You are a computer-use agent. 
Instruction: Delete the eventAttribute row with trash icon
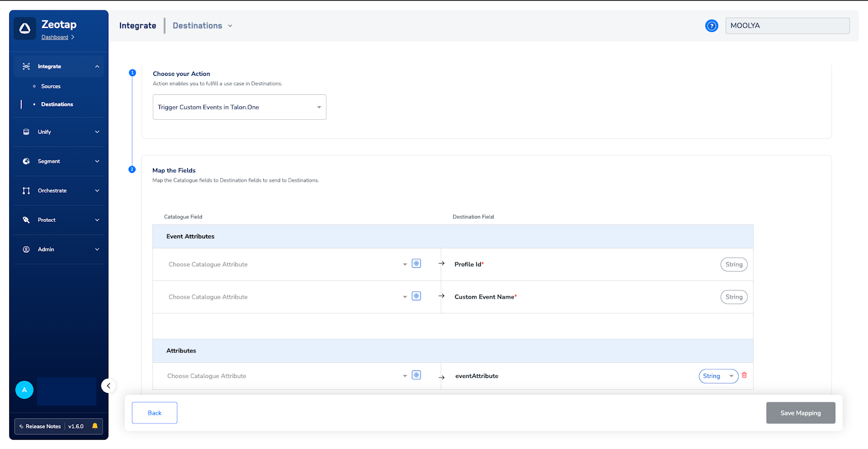click(x=744, y=375)
